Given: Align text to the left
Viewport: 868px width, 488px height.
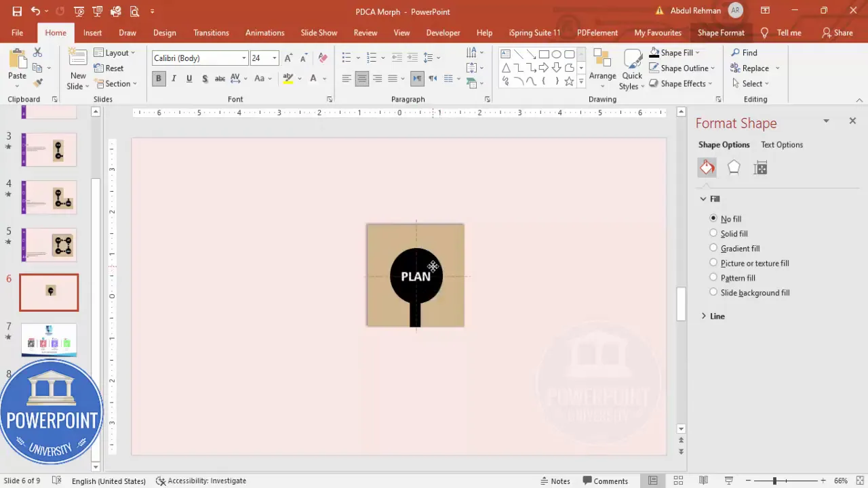Looking at the screenshot, I should click(x=347, y=79).
